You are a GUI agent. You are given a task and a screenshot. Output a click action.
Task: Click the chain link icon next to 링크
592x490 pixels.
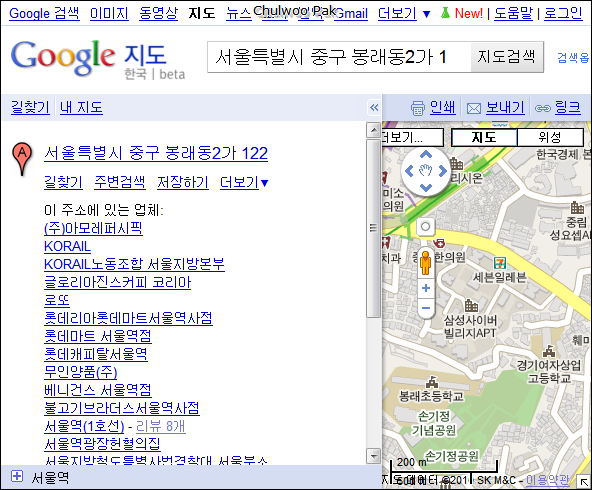pyautogui.click(x=543, y=109)
